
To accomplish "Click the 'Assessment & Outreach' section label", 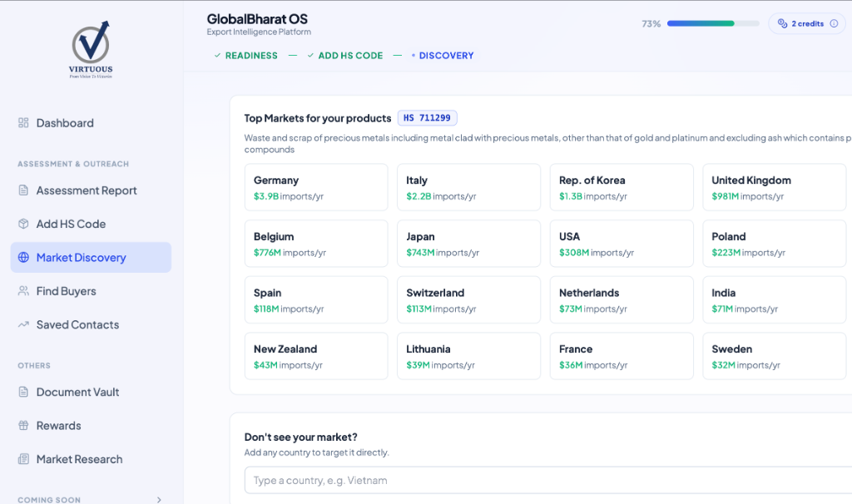I will click(x=73, y=164).
